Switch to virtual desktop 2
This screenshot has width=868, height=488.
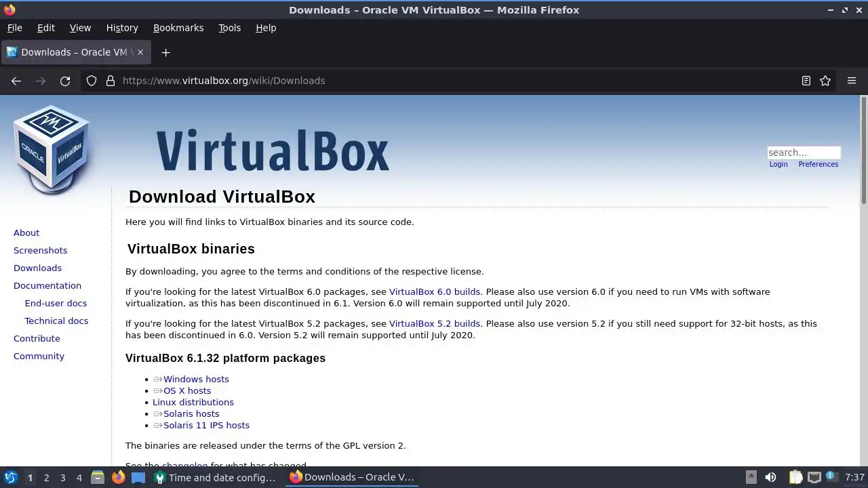click(x=46, y=477)
